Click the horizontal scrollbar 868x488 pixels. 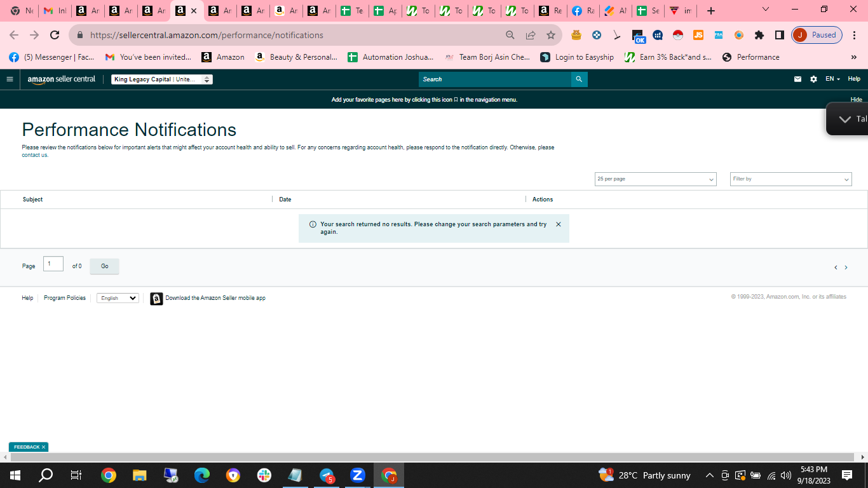[x=432, y=457]
